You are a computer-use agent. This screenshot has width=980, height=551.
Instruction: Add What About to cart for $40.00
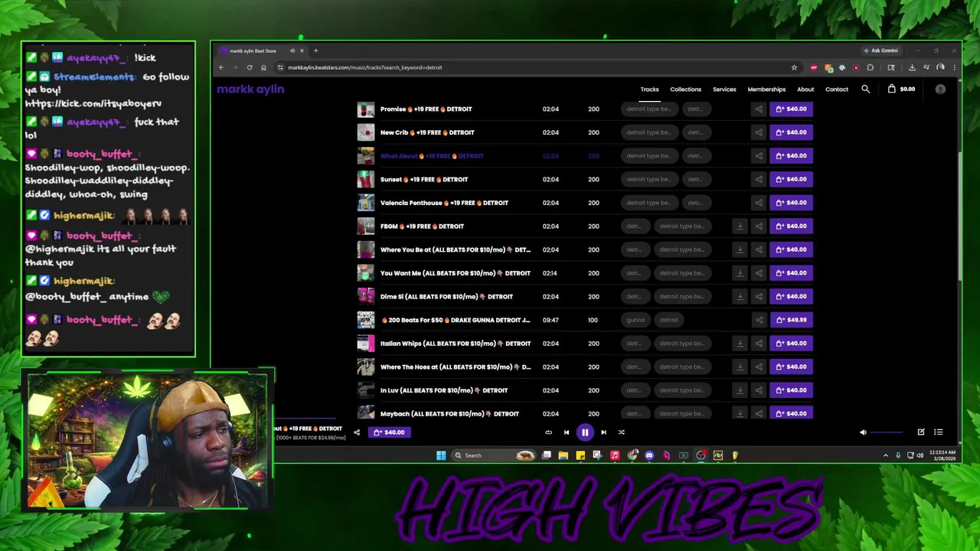point(791,155)
